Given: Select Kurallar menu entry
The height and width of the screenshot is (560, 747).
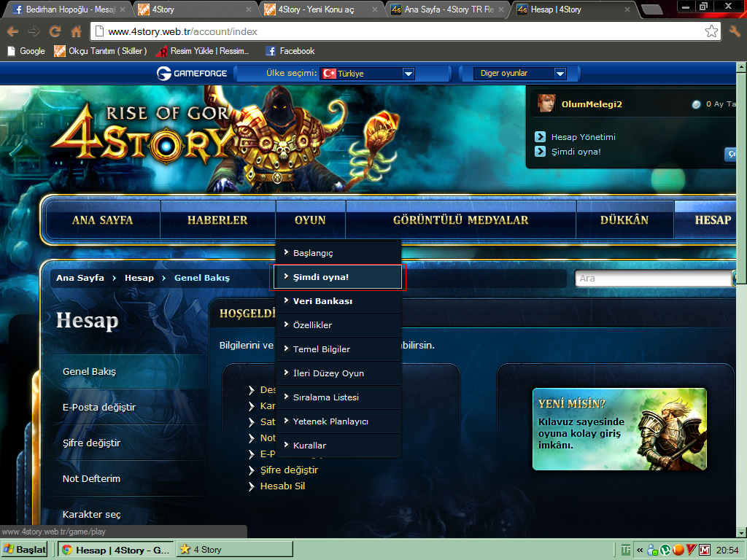Looking at the screenshot, I should tap(338, 446).
